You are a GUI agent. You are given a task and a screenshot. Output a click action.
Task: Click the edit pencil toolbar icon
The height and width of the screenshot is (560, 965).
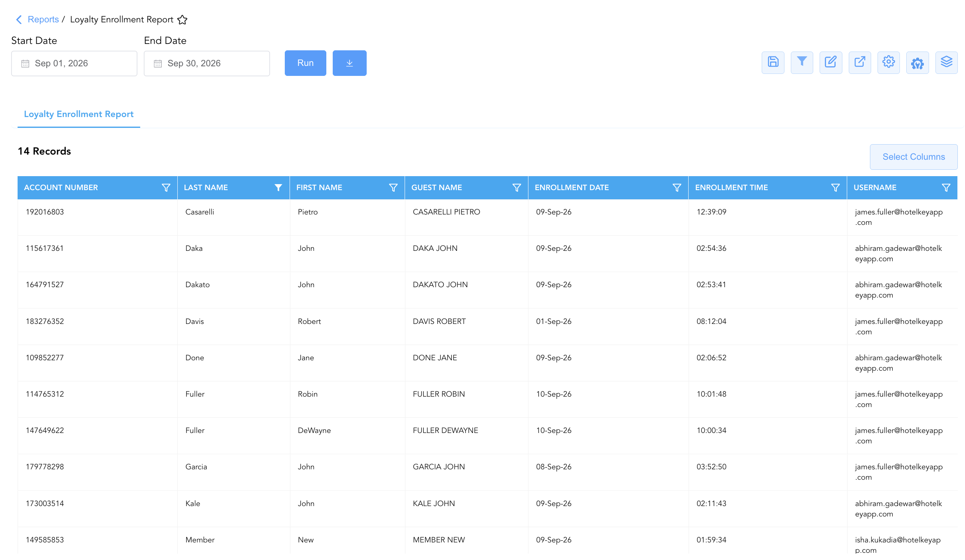click(831, 63)
